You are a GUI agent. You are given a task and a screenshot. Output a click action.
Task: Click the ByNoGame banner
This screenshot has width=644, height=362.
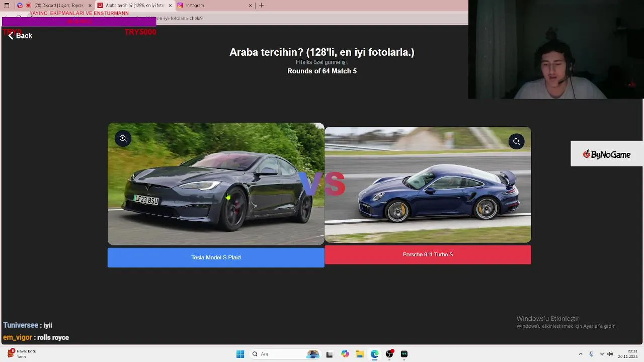pyautogui.click(x=607, y=154)
